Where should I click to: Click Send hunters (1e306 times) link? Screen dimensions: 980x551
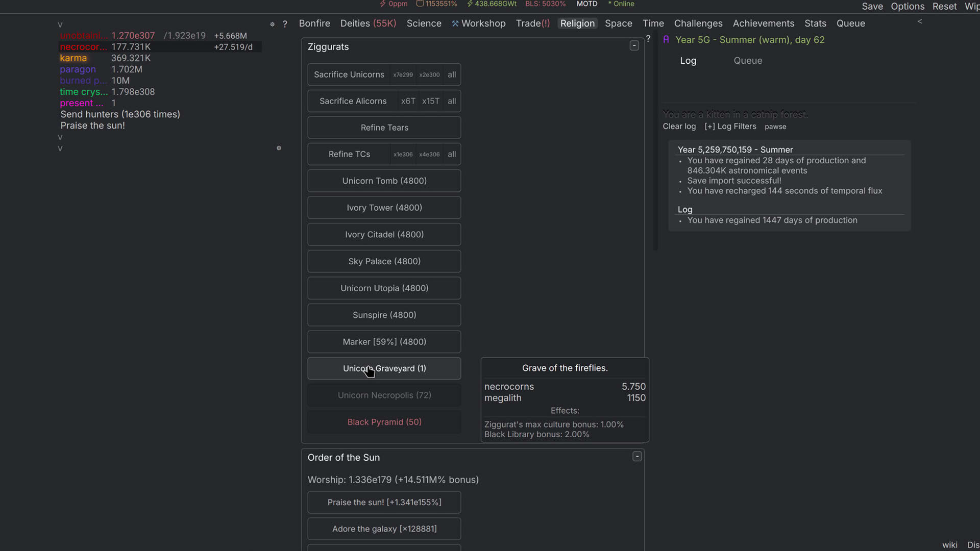coord(120,114)
